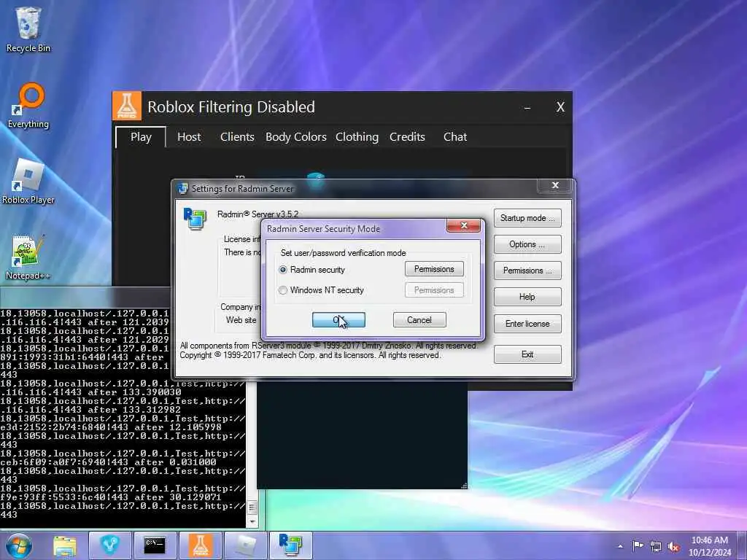Switch to the Play tab
Image resolution: width=747 pixels, height=560 pixels.
141,137
